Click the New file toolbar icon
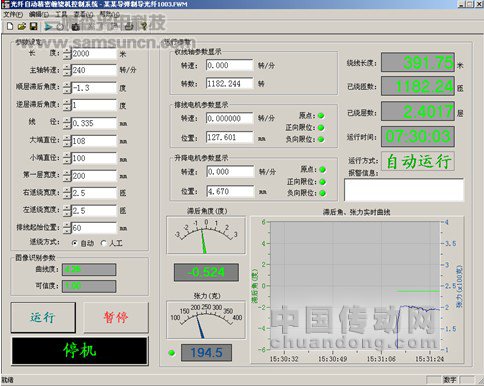Image resolution: width=484 pixels, height=386 pixels. [x=10, y=26]
